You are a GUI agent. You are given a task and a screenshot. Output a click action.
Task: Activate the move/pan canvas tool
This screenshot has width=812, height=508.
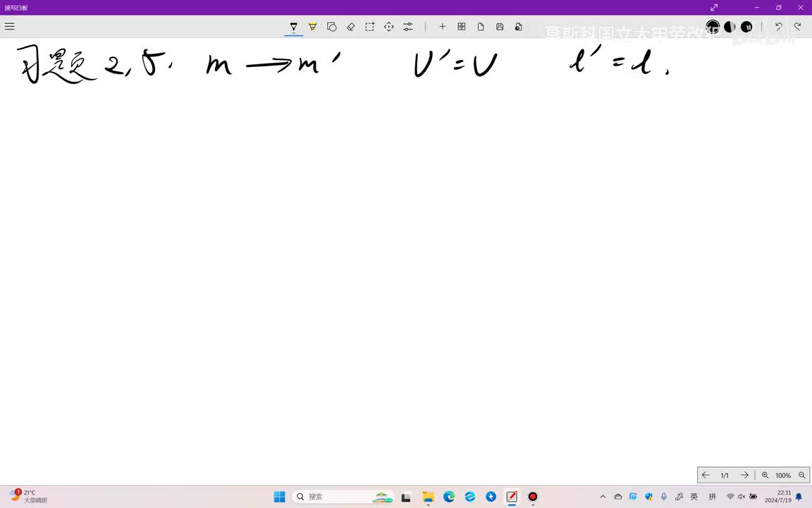[x=389, y=26]
